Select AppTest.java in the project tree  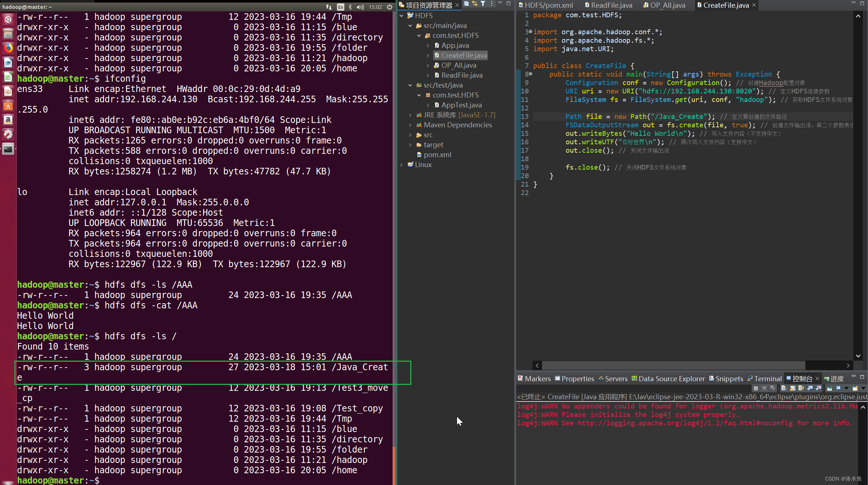(461, 105)
